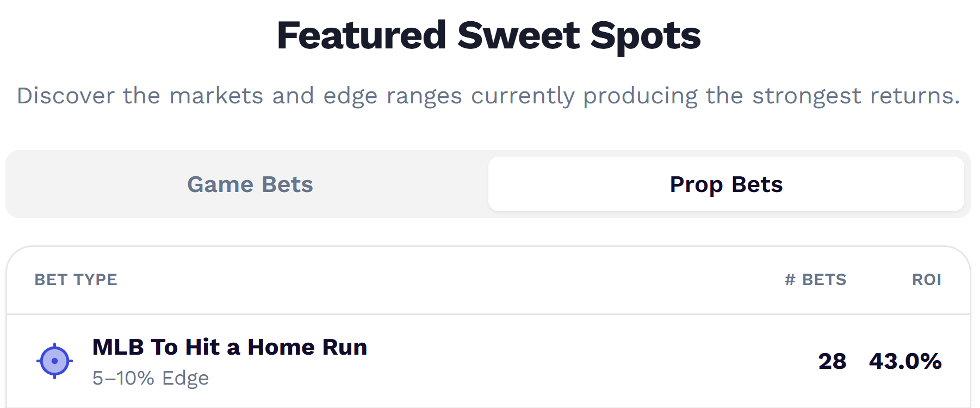This screenshot has height=408, width=980.
Task: Click the 5–10% Edge label
Action: 151,378
